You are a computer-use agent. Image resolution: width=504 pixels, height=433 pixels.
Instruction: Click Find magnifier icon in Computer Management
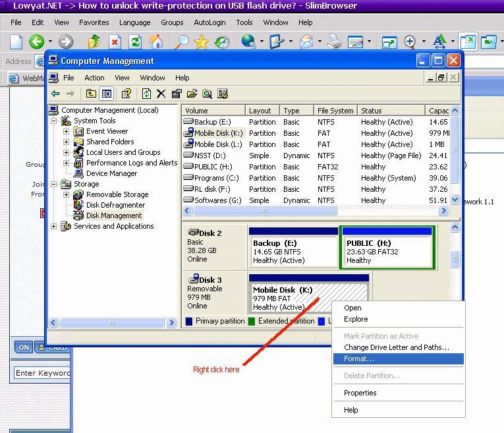(207, 94)
